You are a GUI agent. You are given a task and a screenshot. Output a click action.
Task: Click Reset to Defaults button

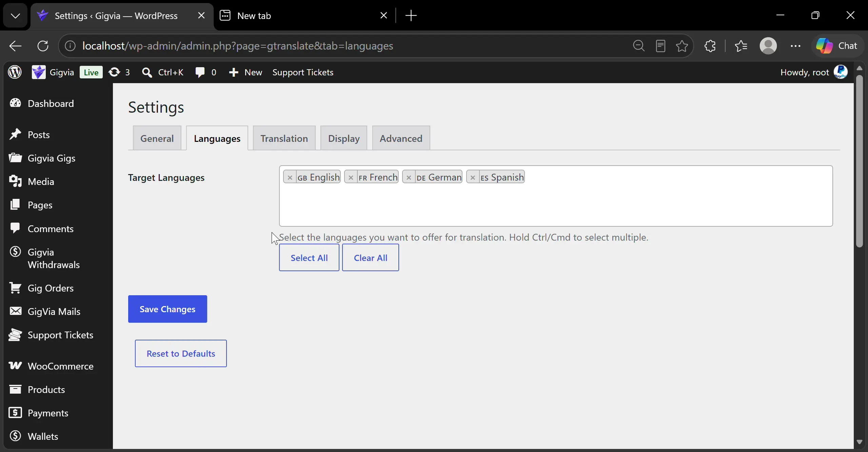[x=181, y=354]
